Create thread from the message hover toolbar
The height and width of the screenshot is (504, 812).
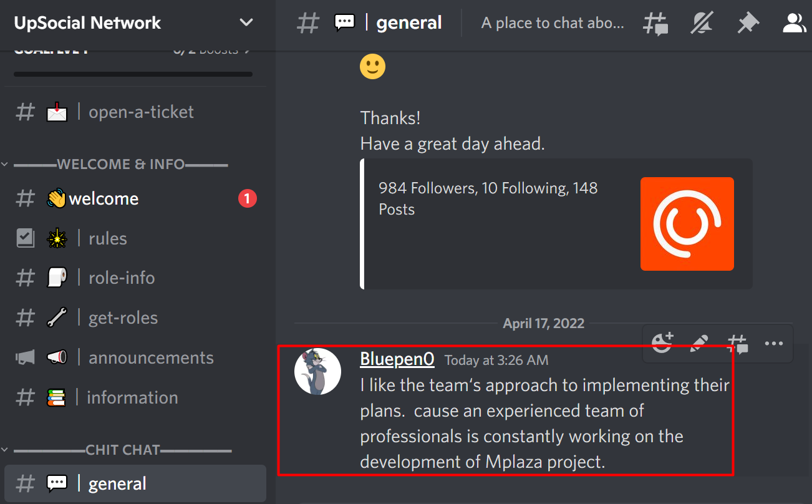point(738,343)
